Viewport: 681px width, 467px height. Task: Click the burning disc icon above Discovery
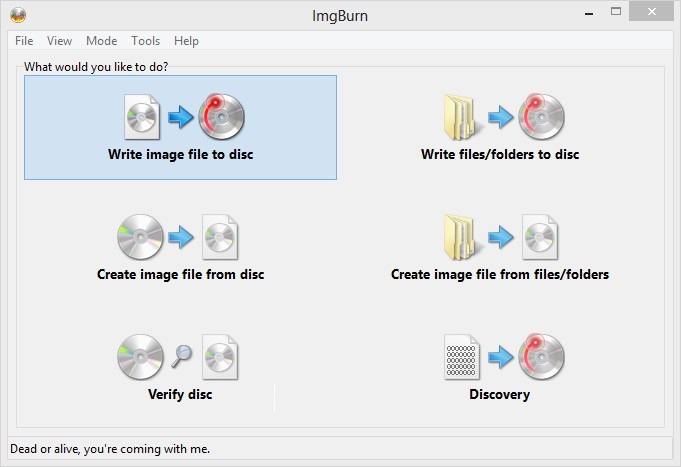tap(541, 356)
